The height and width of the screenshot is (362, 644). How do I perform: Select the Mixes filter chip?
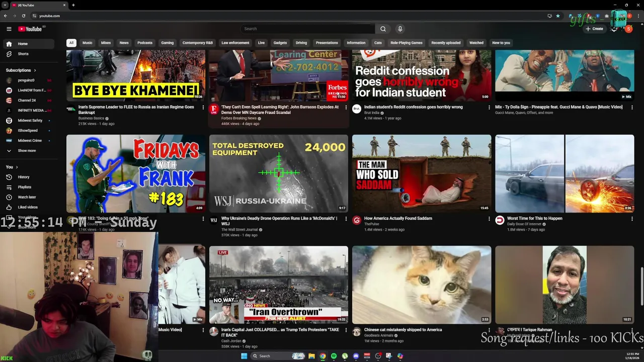coord(106,43)
